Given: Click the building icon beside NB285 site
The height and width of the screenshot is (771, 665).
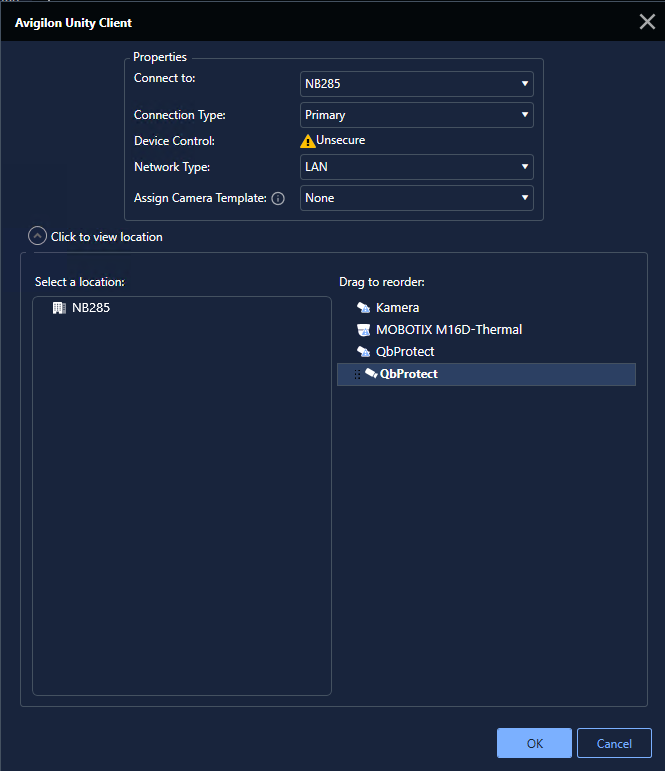Looking at the screenshot, I should pyautogui.click(x=59, y=308).
